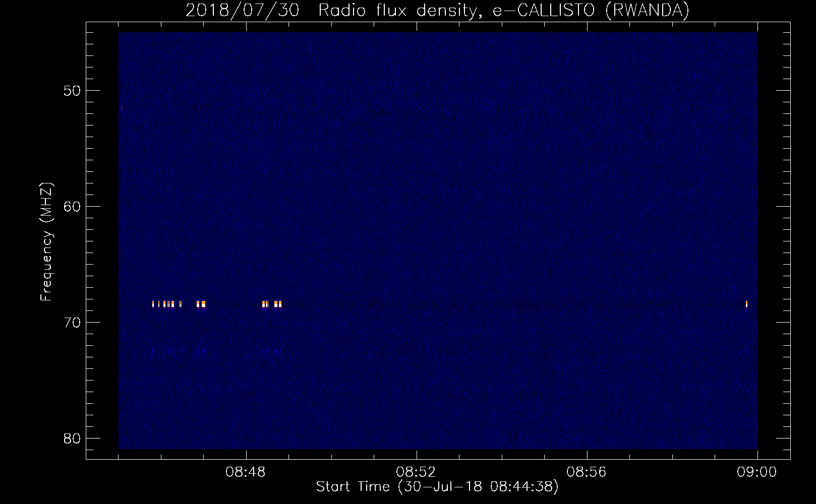Click the 08:52 time tick label
816x504 pixels.
(416, 472)
